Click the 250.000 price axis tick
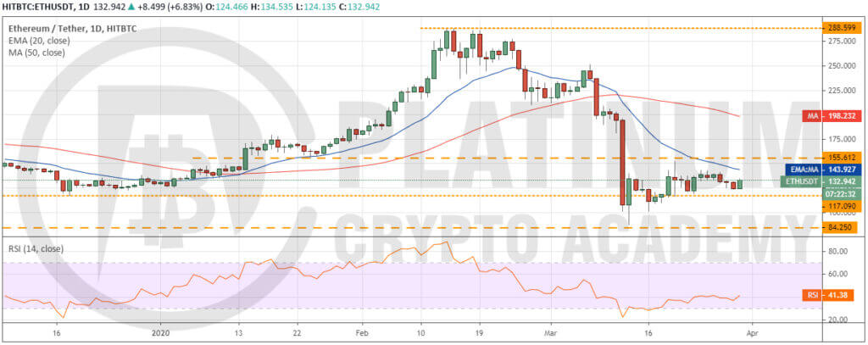 point(843,65)
